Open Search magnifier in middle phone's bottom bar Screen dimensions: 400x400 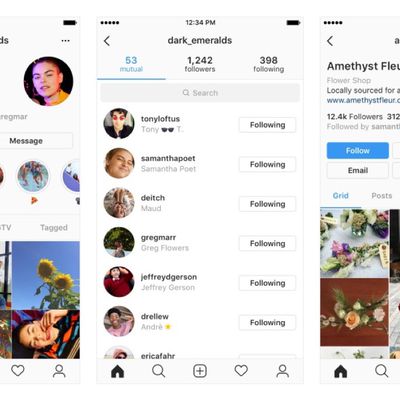coord(159,371)
